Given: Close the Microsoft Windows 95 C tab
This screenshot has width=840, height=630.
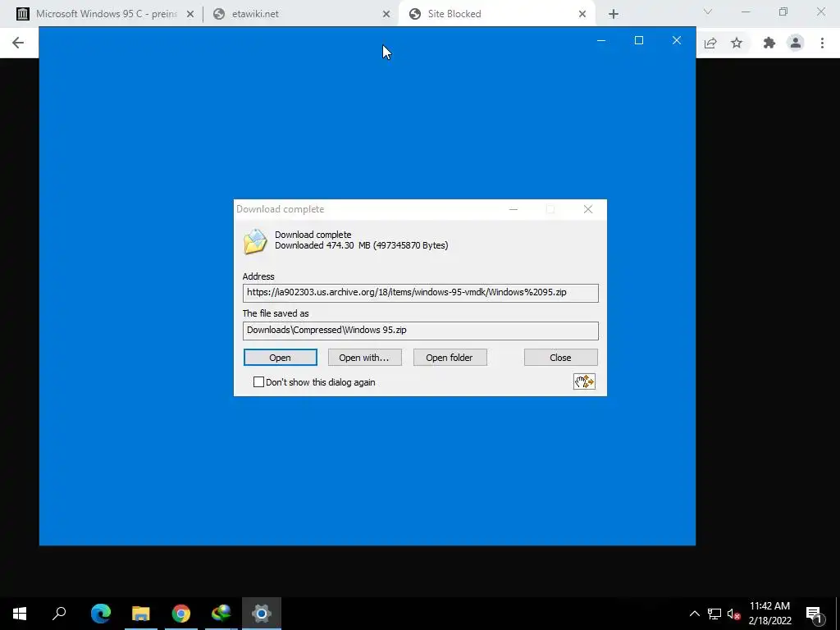Looking at the screenshot, I should click(x=190, y=14).
